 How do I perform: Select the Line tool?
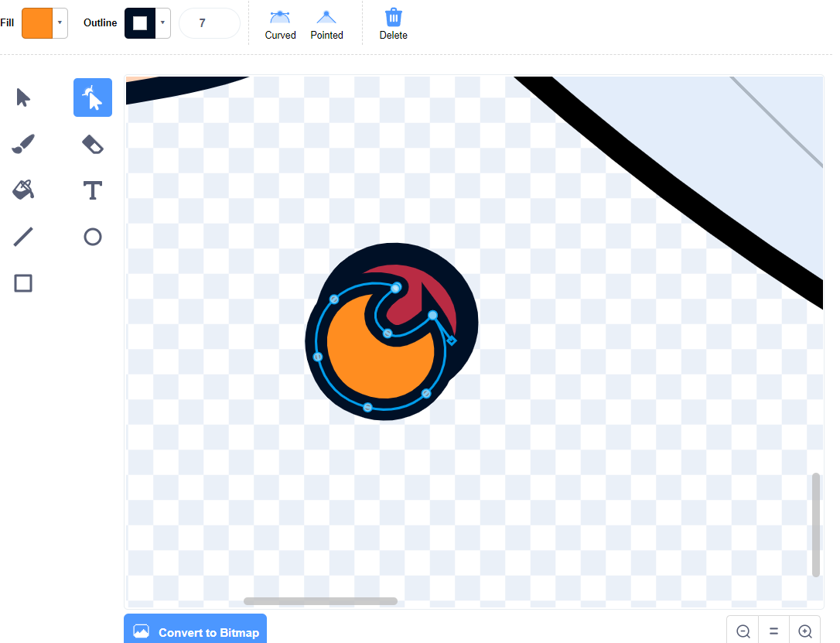[23, 237]
